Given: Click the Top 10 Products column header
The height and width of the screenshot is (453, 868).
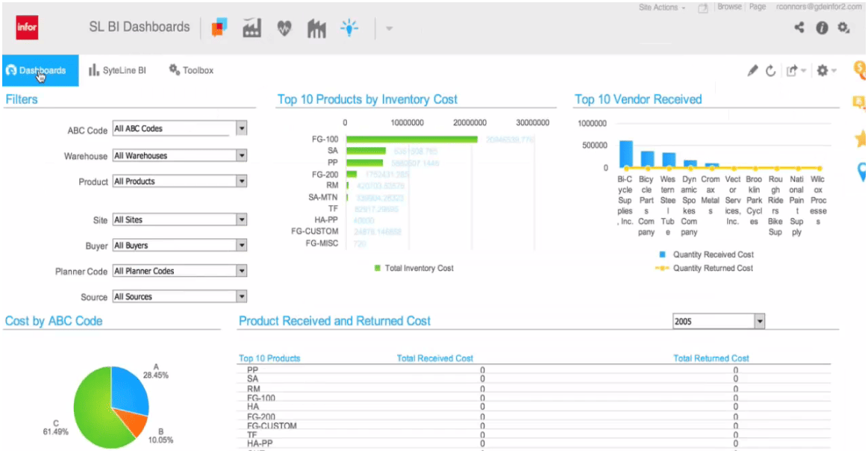Looking at the screenshot, I should [269, 358].
